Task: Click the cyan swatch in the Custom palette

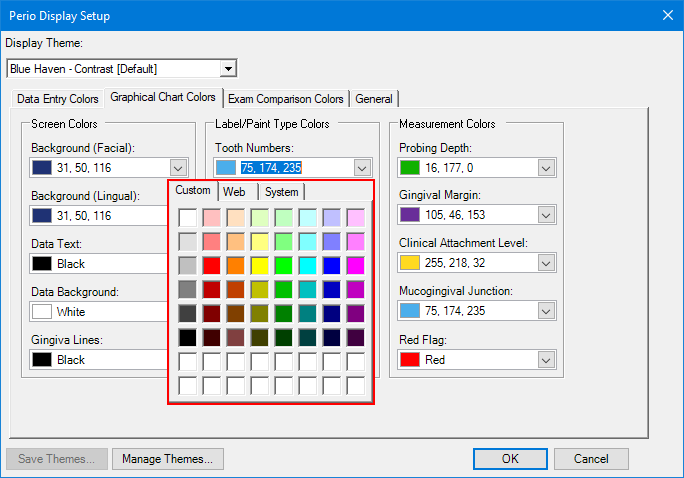Action: pyautogui.click(x=308, y=265)
